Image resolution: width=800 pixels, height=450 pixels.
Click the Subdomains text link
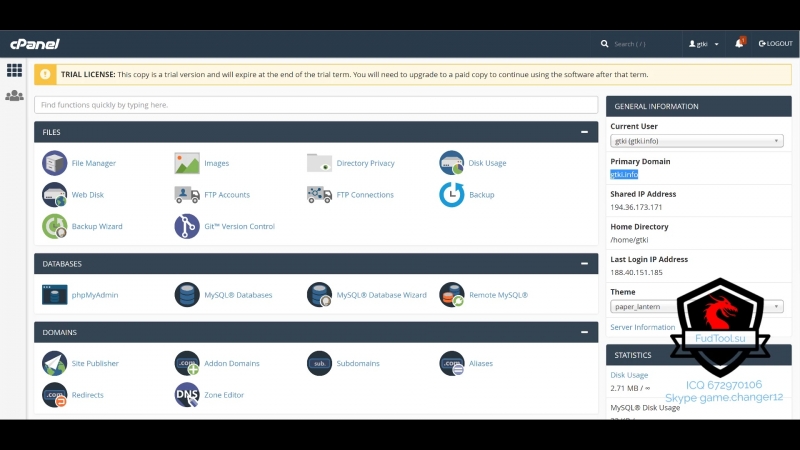[358, 363]
